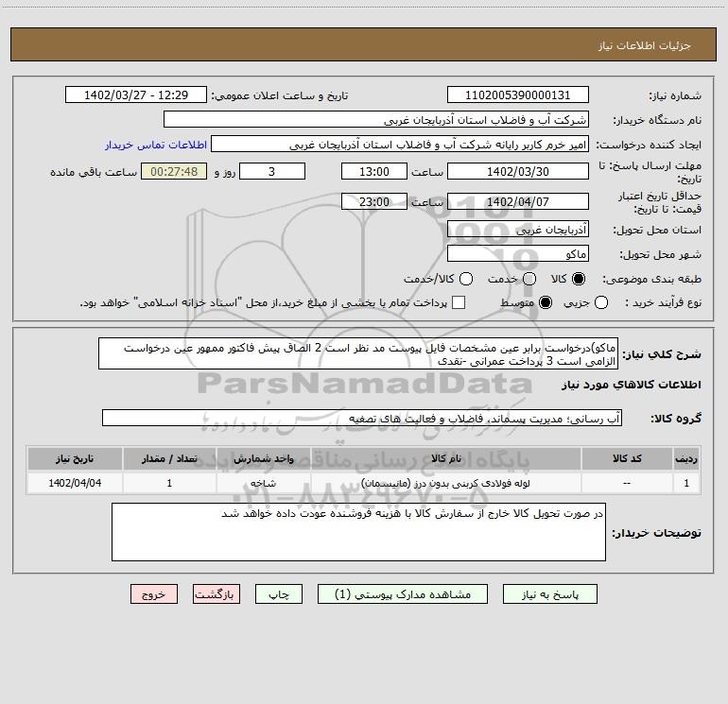The height and width of the screenshot is (704, 728).
Task: Click the price validity date 1402/04/07
Action: [518, 201]
